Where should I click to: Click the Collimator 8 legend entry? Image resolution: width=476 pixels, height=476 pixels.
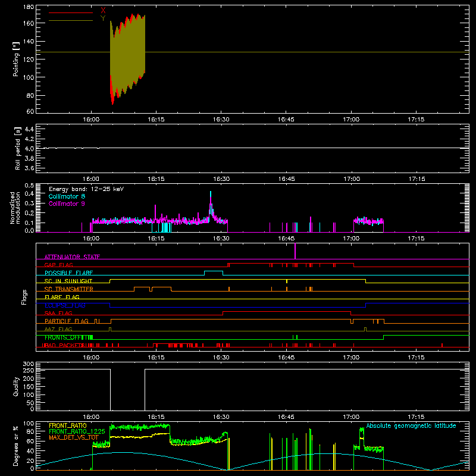click(67, 196)
